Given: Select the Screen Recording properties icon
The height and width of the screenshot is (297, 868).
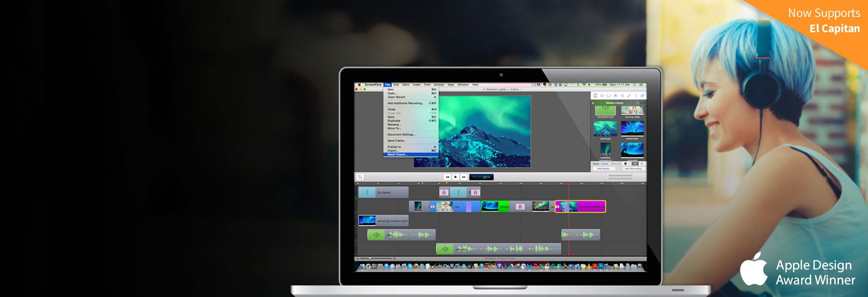Looking at the screenshot, I should point(609,95).
